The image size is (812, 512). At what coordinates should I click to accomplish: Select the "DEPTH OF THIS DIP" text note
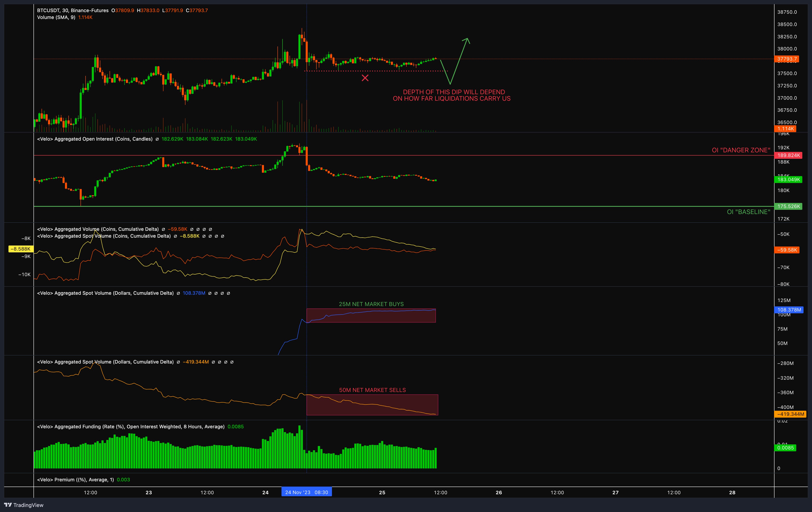point(452,95)
